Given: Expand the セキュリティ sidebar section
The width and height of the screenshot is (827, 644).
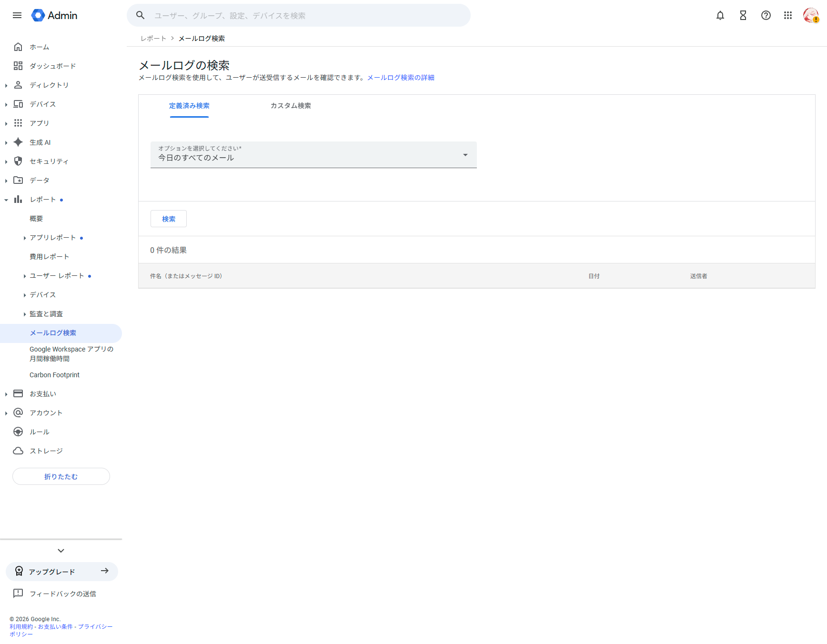Looking at the screenshot, I should 6,161.
